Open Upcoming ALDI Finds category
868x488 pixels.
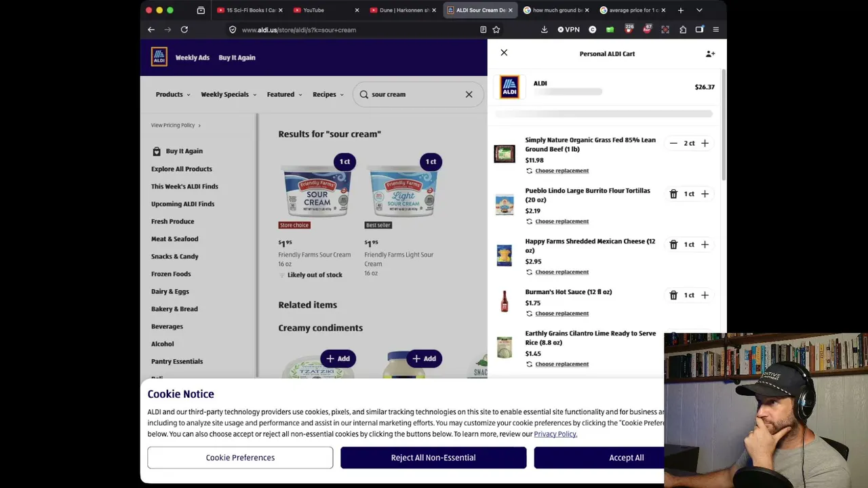[182, 204]
